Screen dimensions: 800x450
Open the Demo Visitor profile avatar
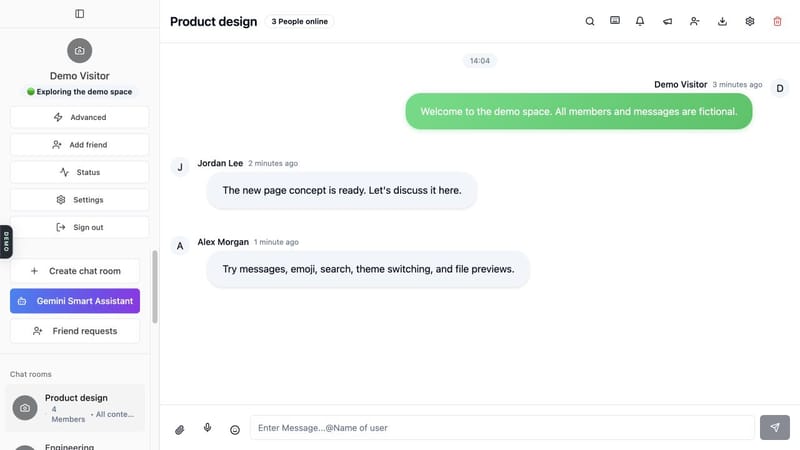coord(80,51)
